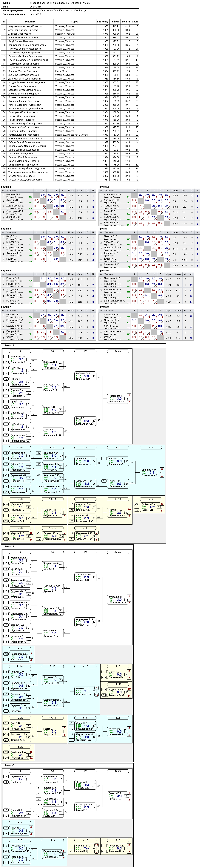The width and height of the screenshot is (202, 868).
Task: Click the 1/2 round label in Финал-1
Action: [x=85, y=351]
